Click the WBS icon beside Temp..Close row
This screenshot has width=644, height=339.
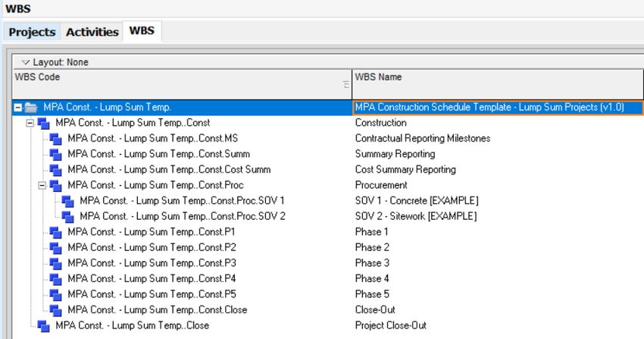pyautogui.click(x=43, y=326)
